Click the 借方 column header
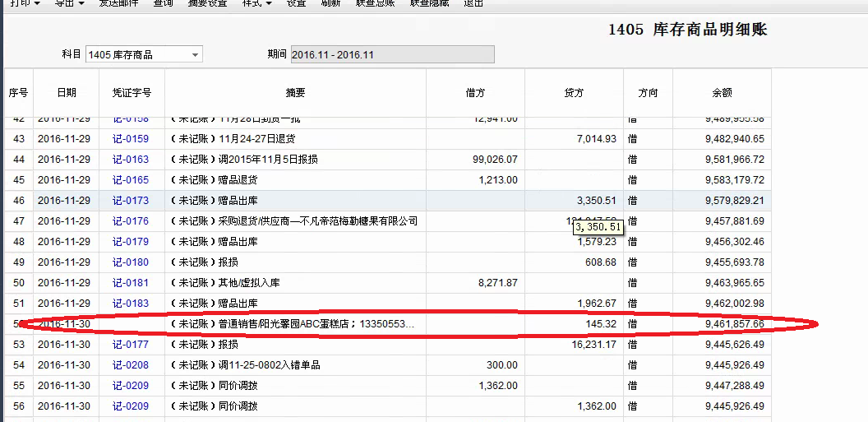Screen dimensions: 868x422 [476, 93]
